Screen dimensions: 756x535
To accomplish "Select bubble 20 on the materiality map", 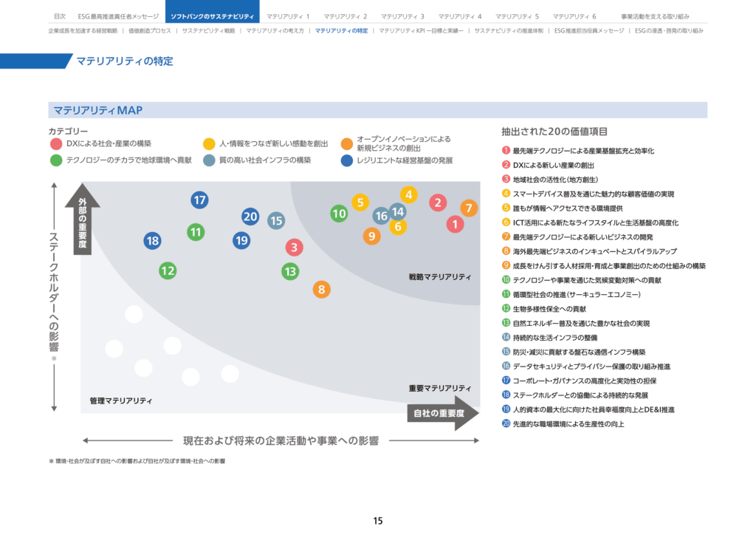I will (x=250, y=217).
